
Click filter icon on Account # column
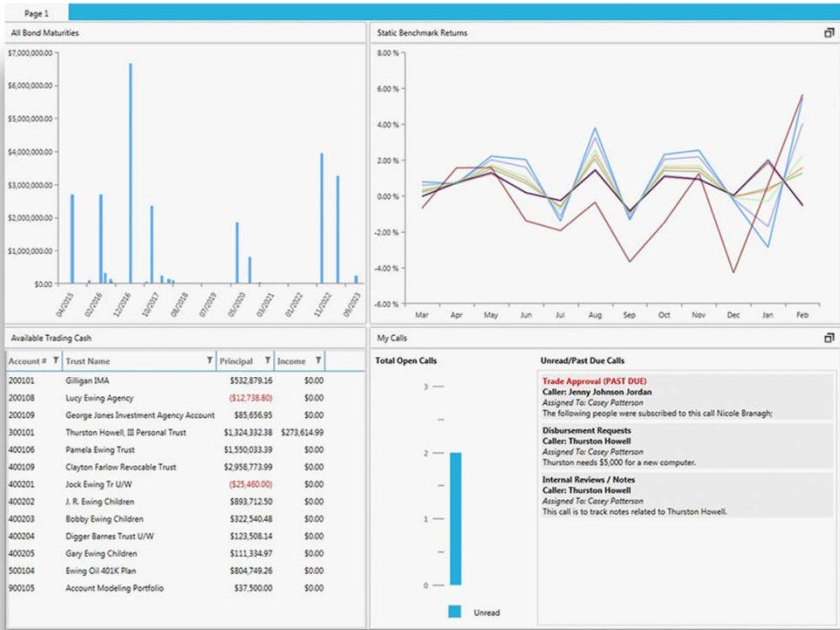point(56,360)
